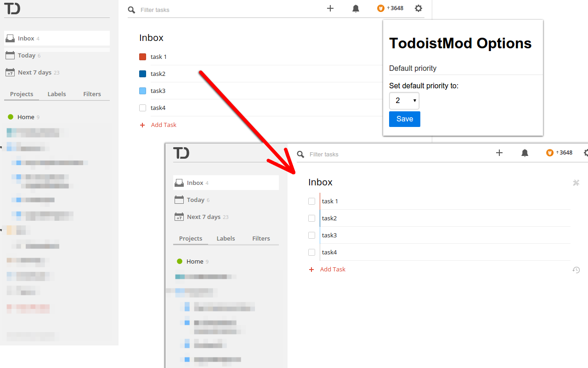588x368 pixels.
Task: Click the Today label in the lower sidebar
Action: [196, 200]
